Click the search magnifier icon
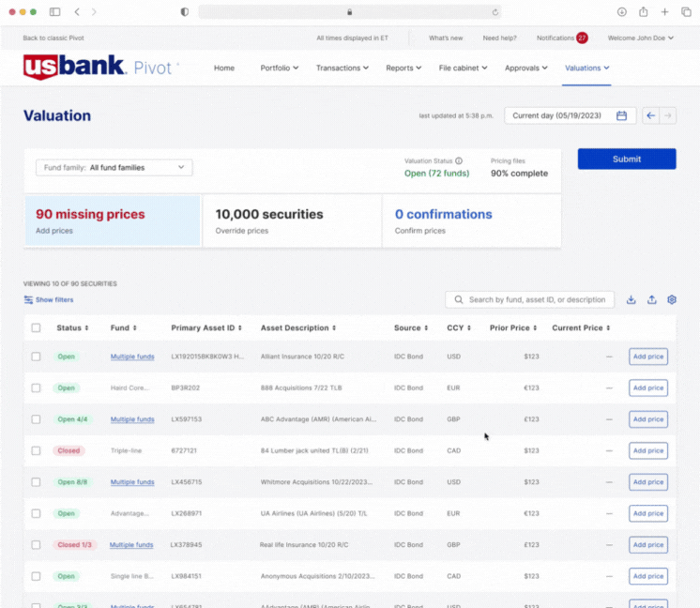 (x=459, y=299)
